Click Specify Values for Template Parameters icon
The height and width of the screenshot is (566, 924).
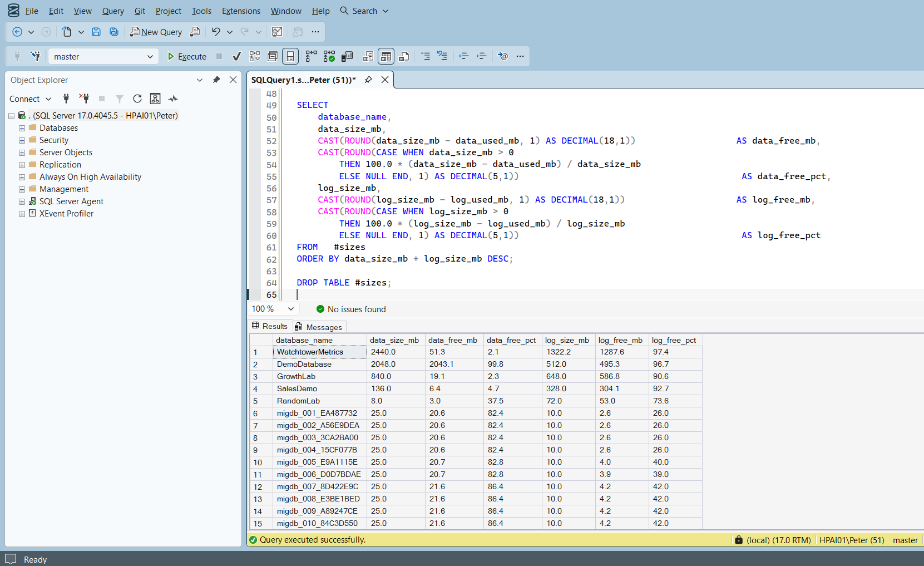[x=503, y=56]
